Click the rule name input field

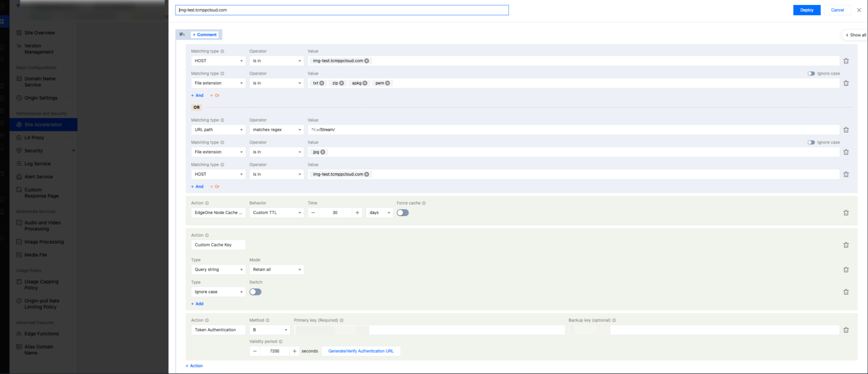342,10
